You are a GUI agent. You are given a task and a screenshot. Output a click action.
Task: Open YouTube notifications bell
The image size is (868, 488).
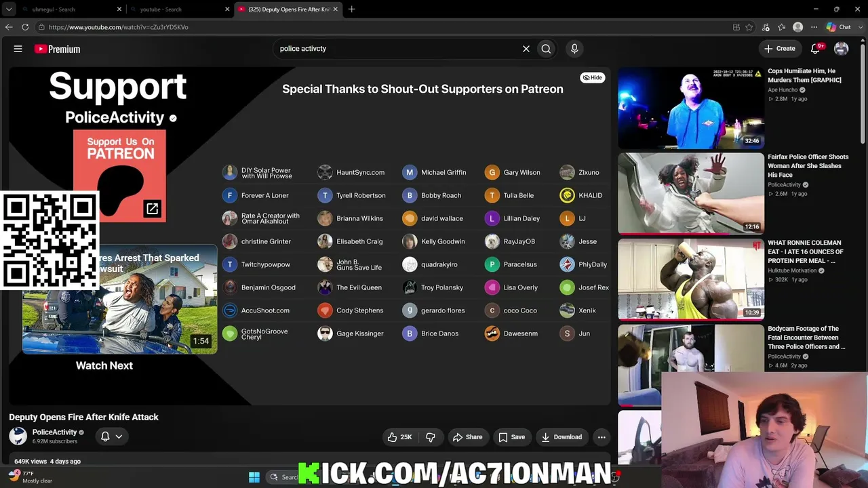tap(816, 49)
